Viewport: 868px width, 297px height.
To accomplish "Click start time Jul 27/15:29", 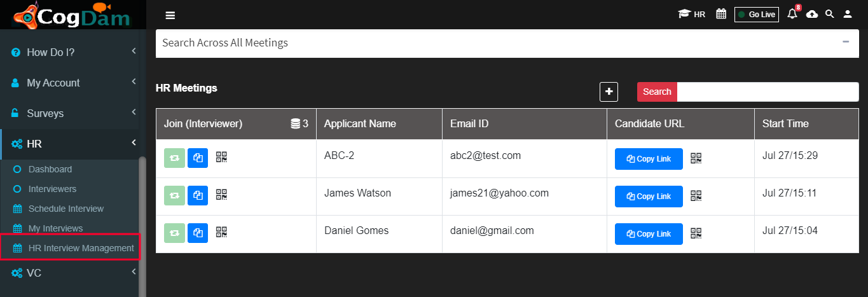I will click(x=790, y=155).
